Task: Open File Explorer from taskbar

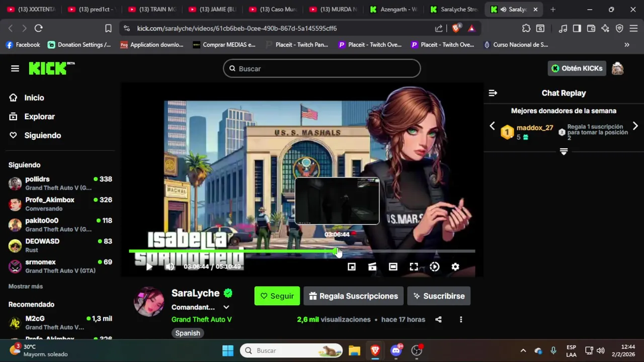Action: (354, 350)
